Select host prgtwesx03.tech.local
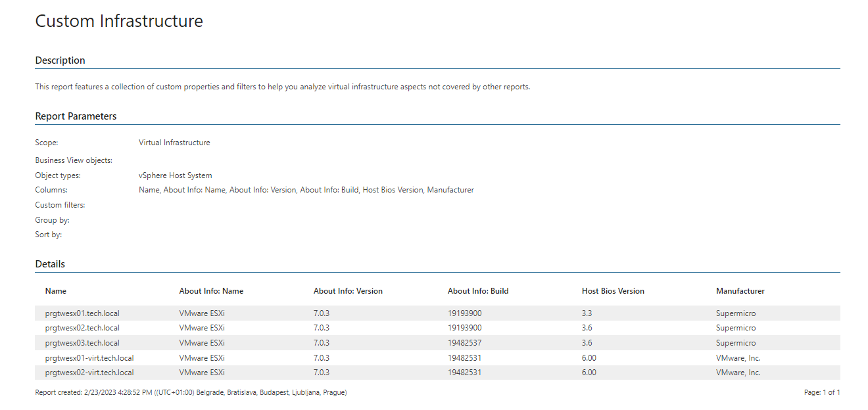This screenshot has width=868, height=410. 82,343
